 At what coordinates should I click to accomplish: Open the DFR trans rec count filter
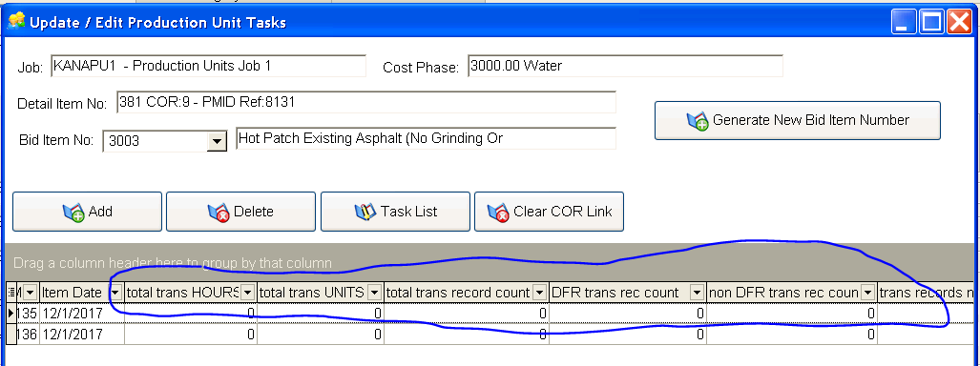click(698, 293)
